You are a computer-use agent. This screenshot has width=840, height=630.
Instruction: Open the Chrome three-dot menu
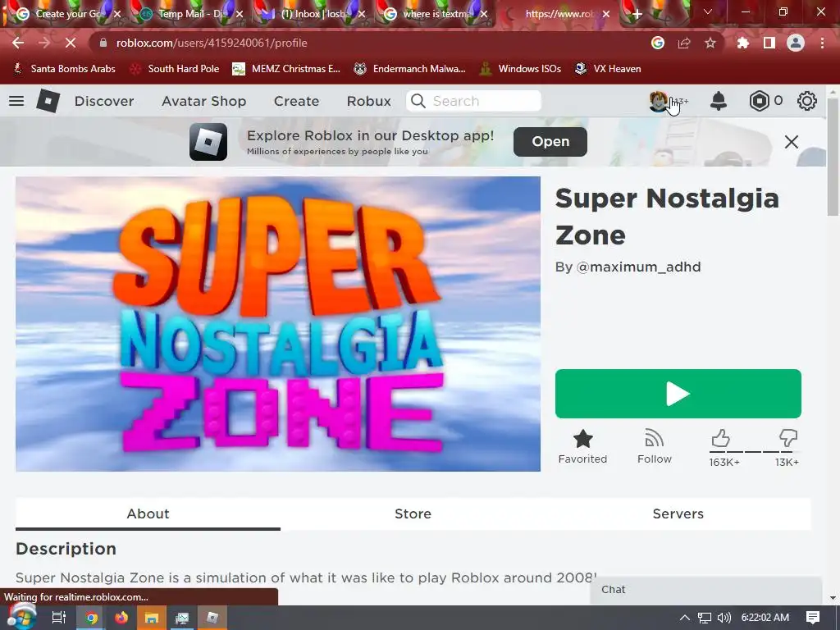(822, 43)
